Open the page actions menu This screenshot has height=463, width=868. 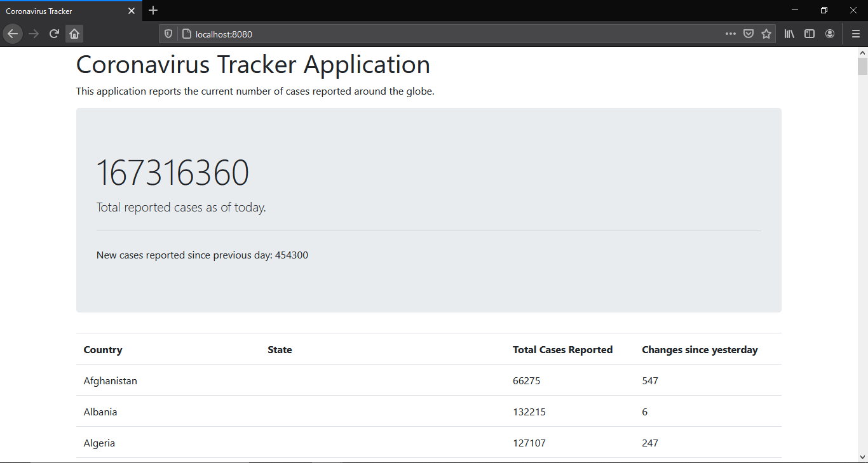(731, 33)
